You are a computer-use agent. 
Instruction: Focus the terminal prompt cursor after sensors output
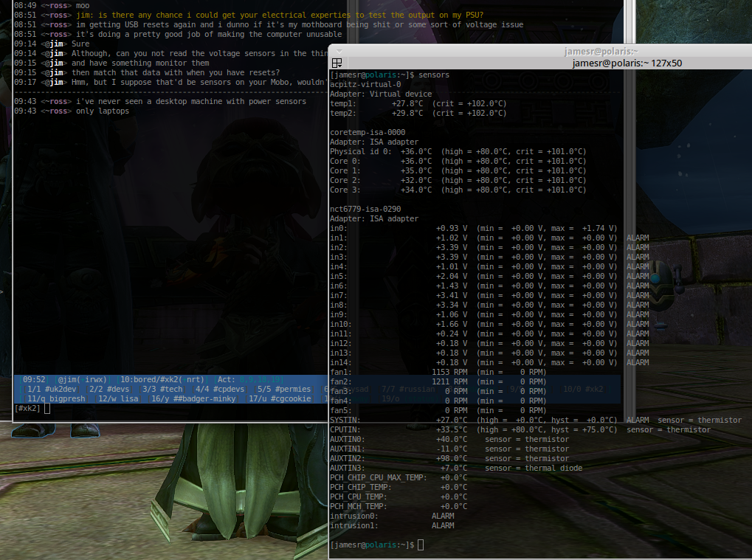tap(421, 545)
